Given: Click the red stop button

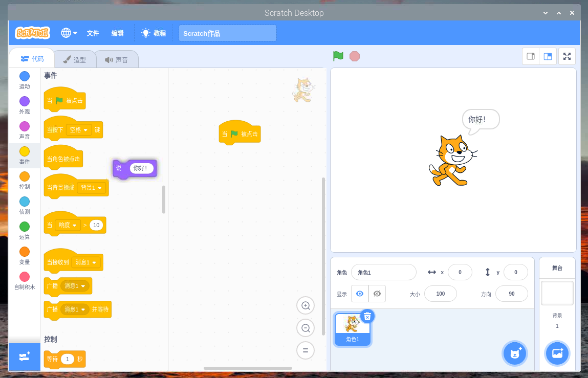Looking at the screenshot, I should [x=354, y=56].
